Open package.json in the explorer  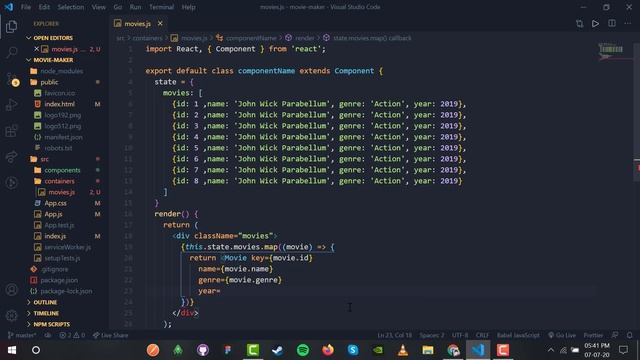59,280
